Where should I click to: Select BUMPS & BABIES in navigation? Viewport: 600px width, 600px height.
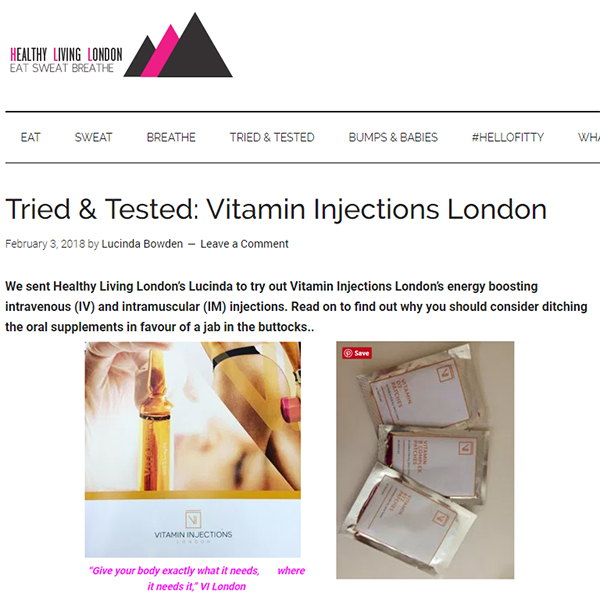[393, 137]
